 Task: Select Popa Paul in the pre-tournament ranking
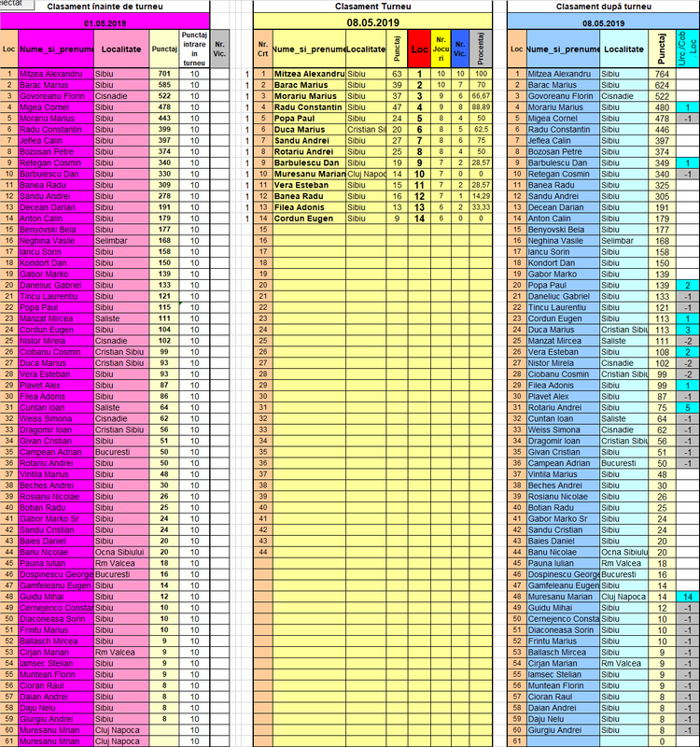[56, 307]
